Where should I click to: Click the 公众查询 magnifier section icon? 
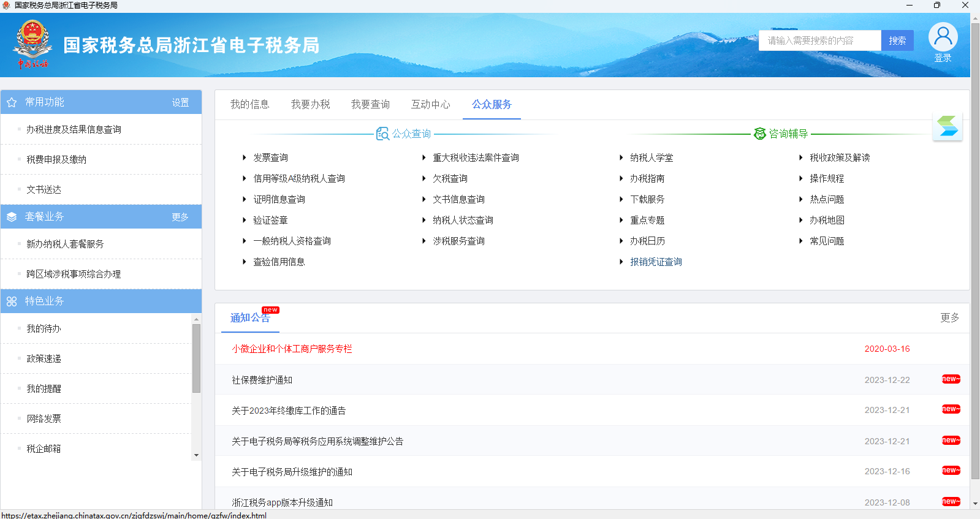pos(382,134)
